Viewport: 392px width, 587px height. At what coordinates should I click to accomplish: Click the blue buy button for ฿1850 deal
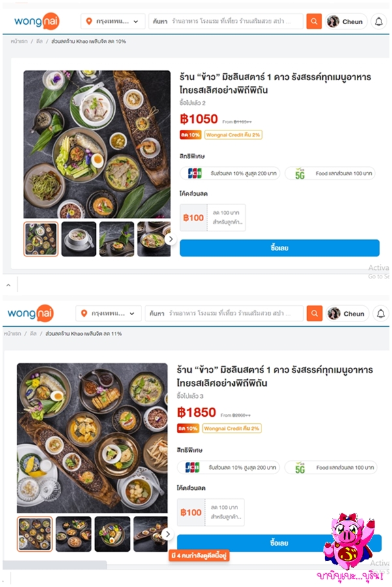tap(279, 543)
